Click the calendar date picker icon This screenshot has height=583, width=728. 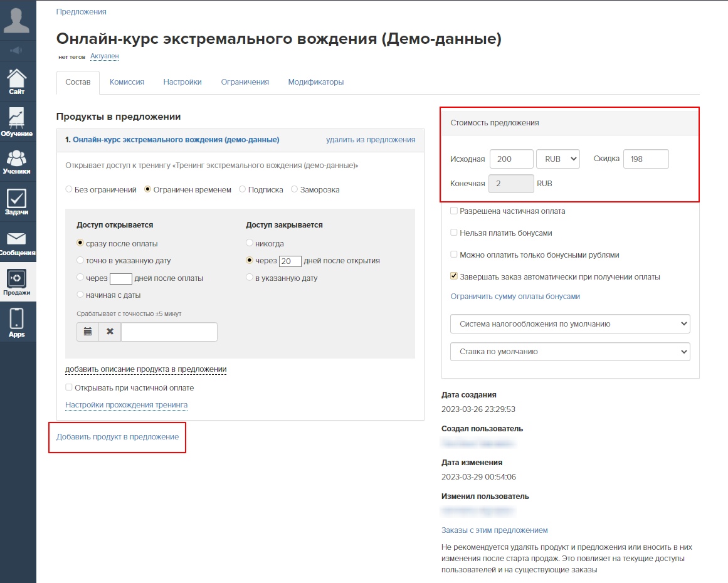[x=88, y=332]
